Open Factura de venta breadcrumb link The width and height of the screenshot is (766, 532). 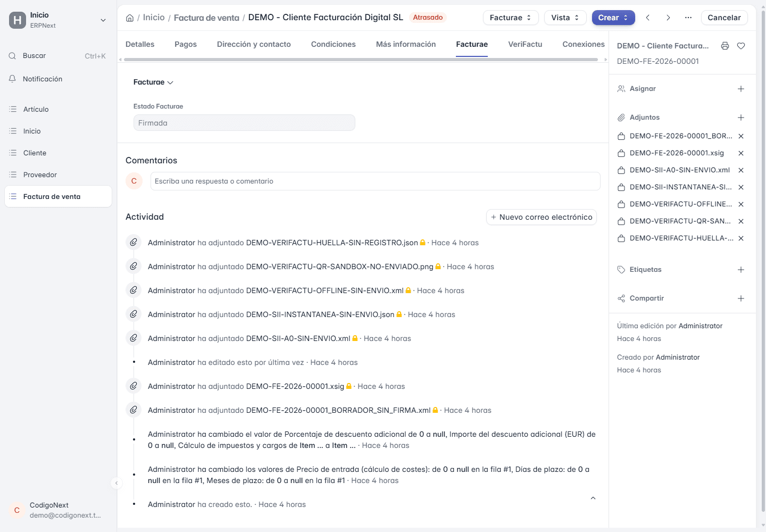click(x=206, y=18)
